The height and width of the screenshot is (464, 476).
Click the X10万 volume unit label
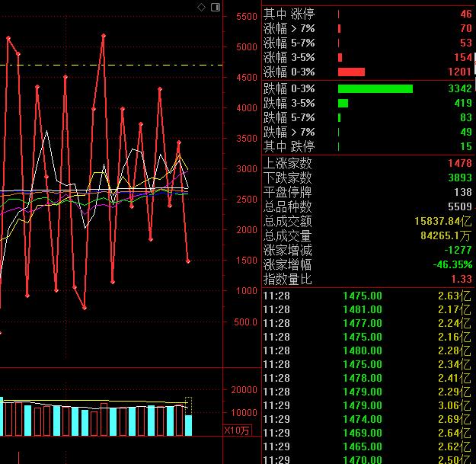tap(237, 430)
